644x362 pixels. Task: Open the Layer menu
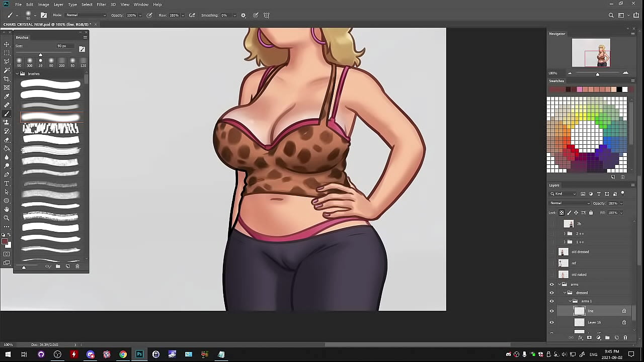coord(58,5)
